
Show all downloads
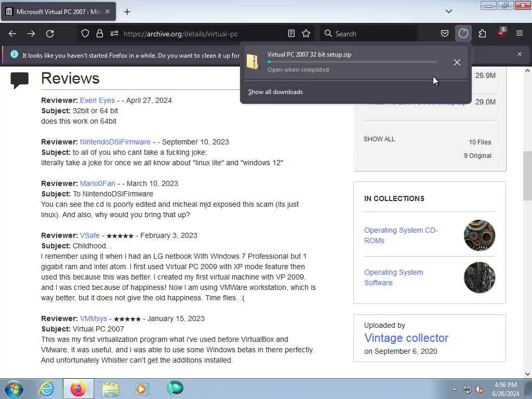click(275, 92)
